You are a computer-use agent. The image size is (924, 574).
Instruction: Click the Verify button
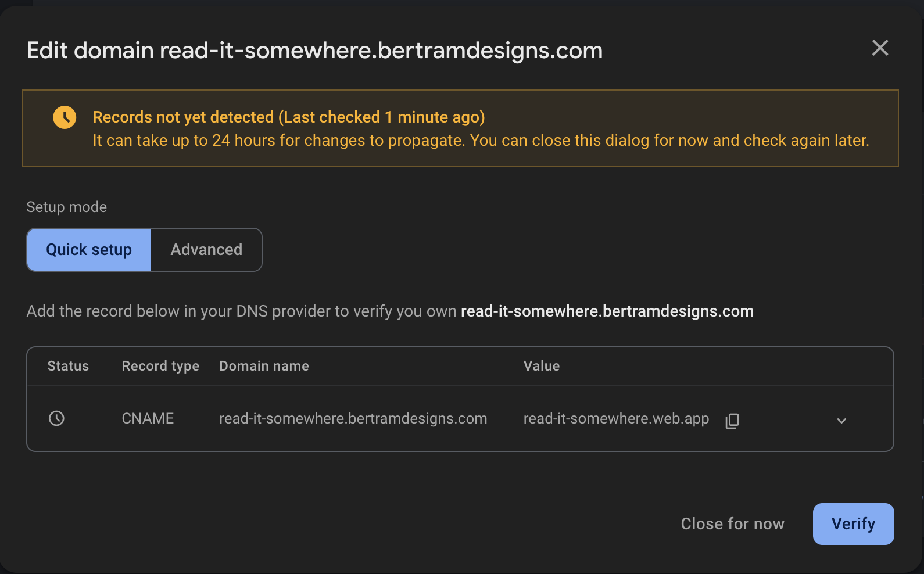(853, 524)
